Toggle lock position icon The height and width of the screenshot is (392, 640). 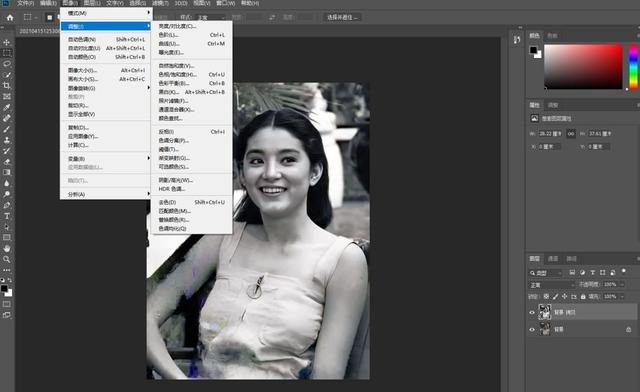(564, 296)
